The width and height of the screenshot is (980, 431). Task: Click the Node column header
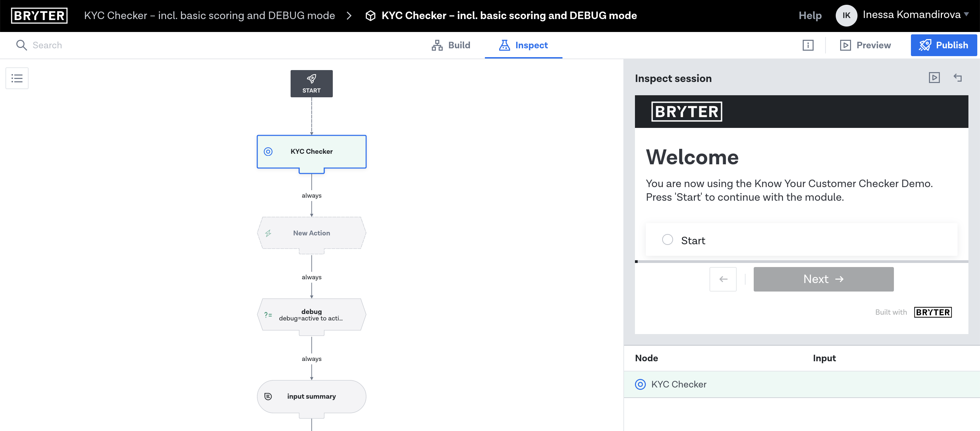(647, 358)
